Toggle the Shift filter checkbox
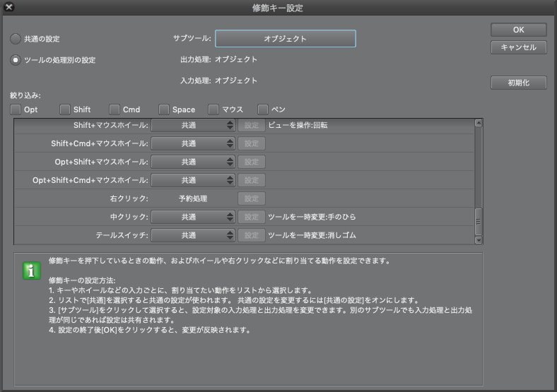Image resolution: width=557 pixels, height=392 pixels. tap(66, 109)
